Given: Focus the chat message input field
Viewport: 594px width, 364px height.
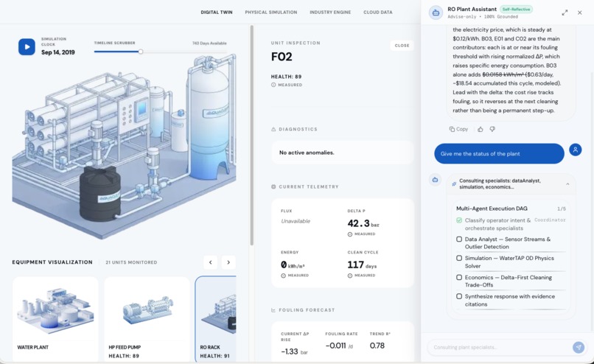Looking at the screenshot, I should coord(499,347).
